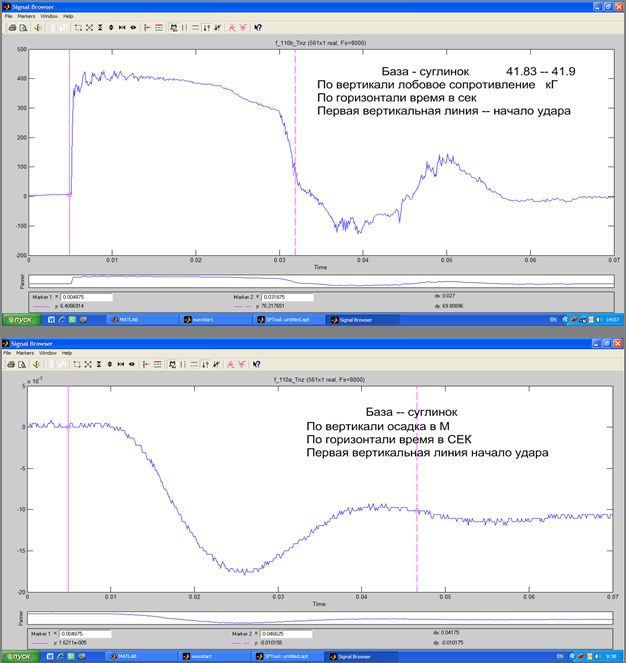The image size is (626, 663).
Task: Open Markers menu in top Signal Browser window
Action: point(26,17)
